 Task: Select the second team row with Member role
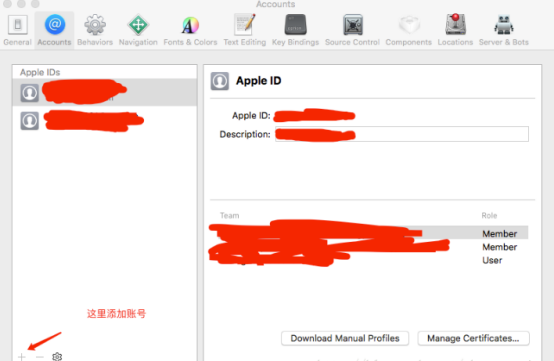pyautogui.click(x=369, y=247)
